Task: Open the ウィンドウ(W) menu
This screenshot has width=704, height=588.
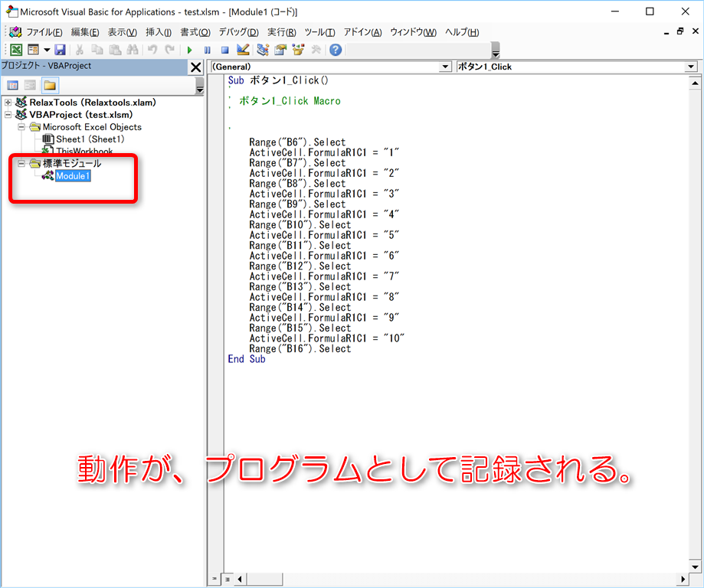Action: (x=413, y=32)
